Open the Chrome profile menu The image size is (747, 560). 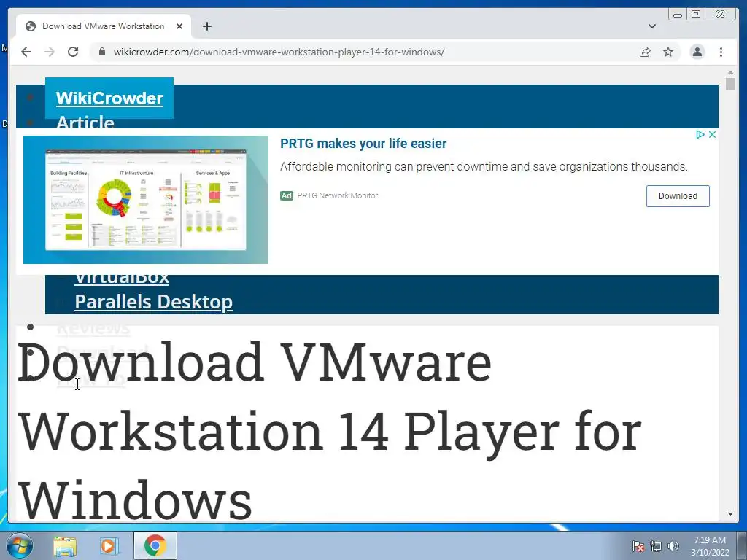click(697, 52)
